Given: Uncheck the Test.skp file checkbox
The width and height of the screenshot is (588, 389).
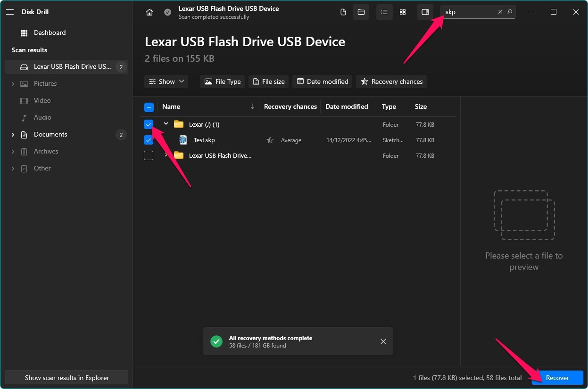Looking at the screenshot, I should click(149, 140).
